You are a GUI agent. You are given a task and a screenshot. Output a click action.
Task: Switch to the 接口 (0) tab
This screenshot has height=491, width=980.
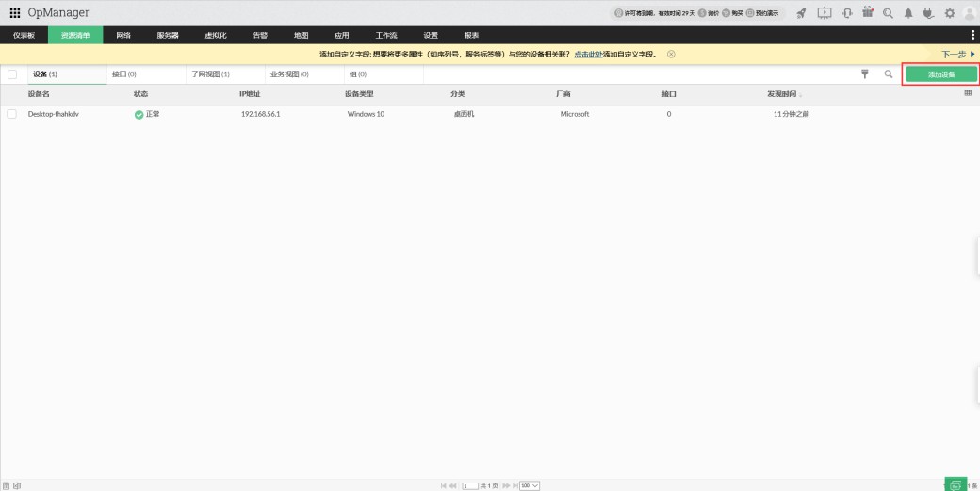(146, 74)
